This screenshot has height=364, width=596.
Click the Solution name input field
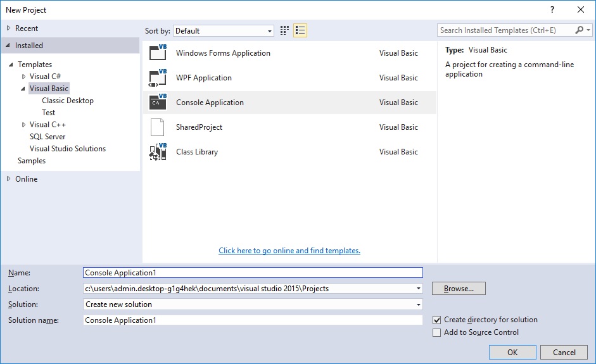tap(253, 320)
